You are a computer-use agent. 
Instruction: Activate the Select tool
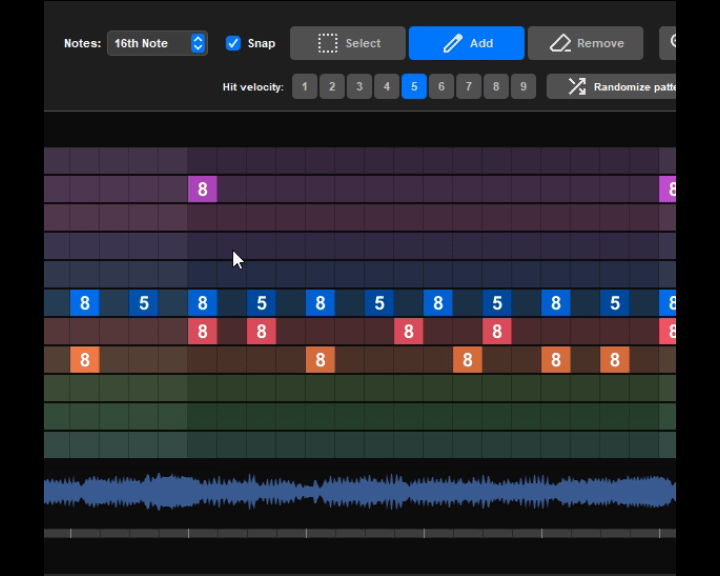click(x=348, y=43)
